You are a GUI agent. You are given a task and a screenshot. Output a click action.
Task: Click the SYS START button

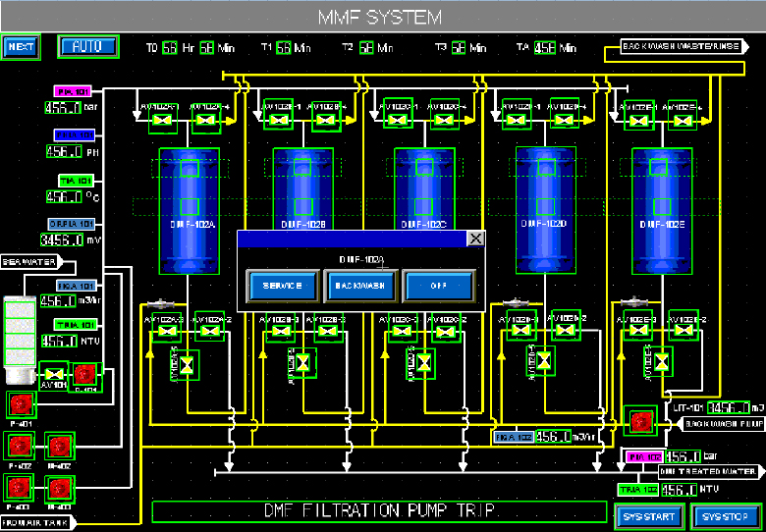(649, 516)
